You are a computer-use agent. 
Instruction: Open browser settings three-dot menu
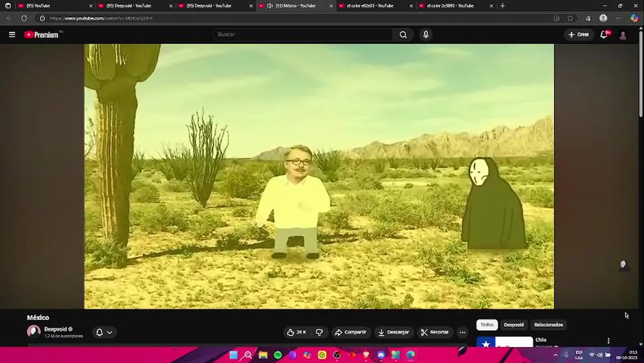point(619,18)
